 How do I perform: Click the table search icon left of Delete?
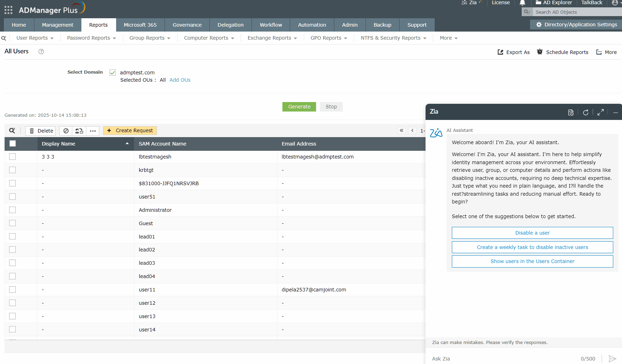[x=12, y=131]
